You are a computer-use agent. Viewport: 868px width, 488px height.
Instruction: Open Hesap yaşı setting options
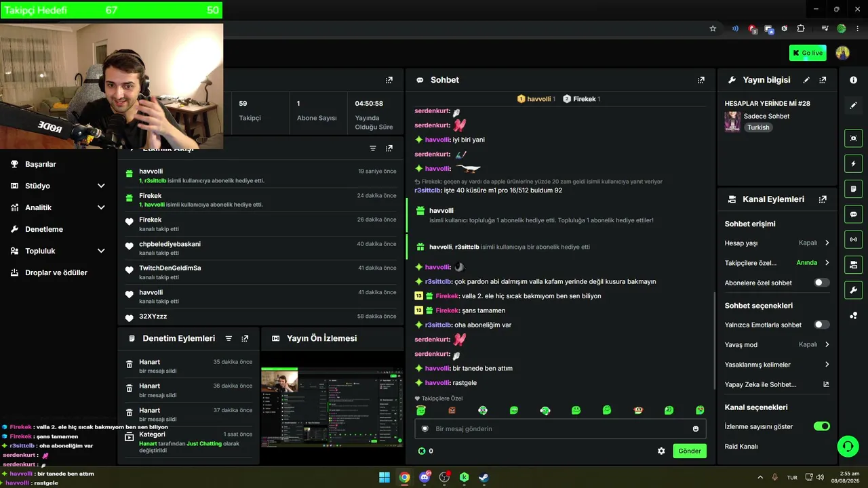tap(777, 243)
